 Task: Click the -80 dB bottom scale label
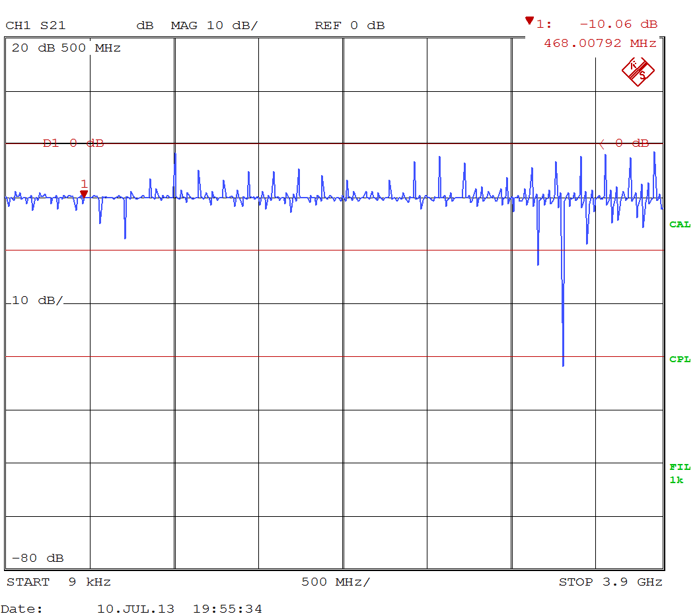tap(38, 558)
